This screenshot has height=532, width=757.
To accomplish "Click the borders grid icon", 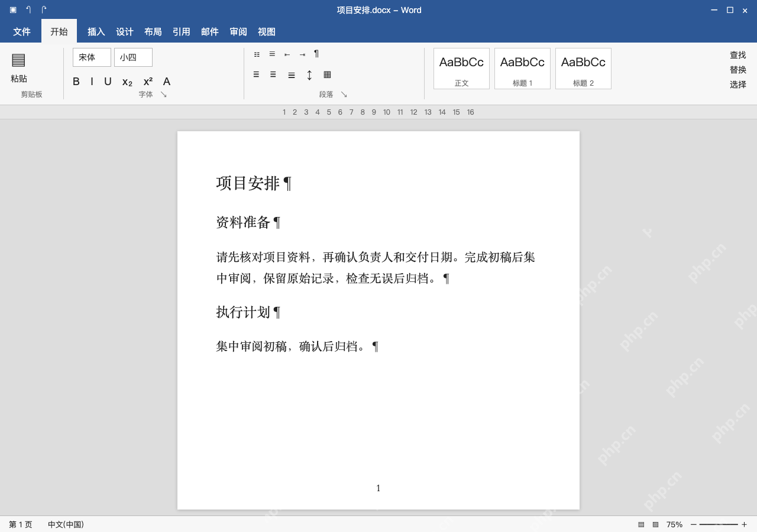I will click(327, 74).
